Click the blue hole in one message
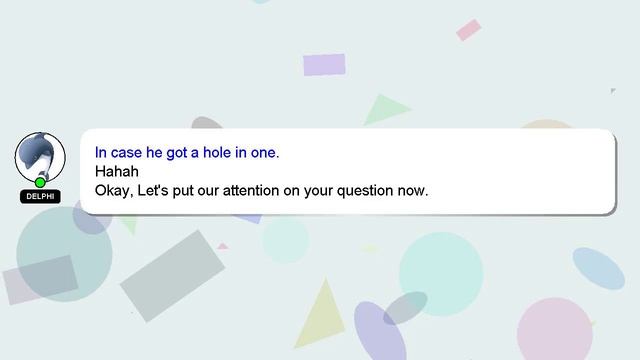Viewport: 640px width, 360px height. [x=187, y=153]
